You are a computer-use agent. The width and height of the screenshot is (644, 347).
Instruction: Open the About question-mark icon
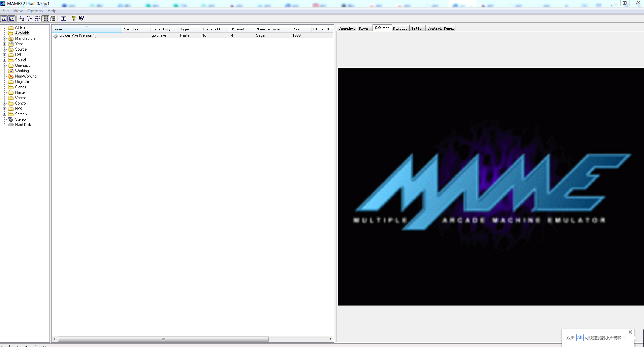[x=74, y=19]
